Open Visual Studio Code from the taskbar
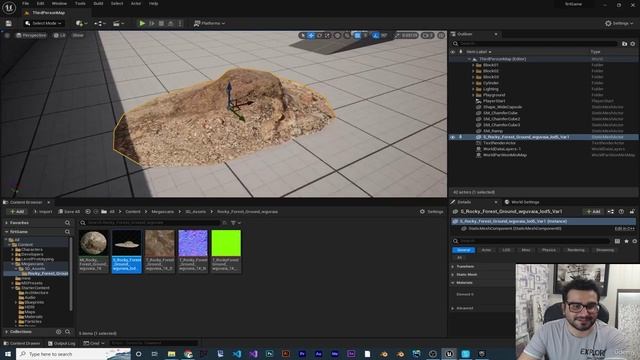This screenshot has width=640, height=360. [x=237, y=354]
